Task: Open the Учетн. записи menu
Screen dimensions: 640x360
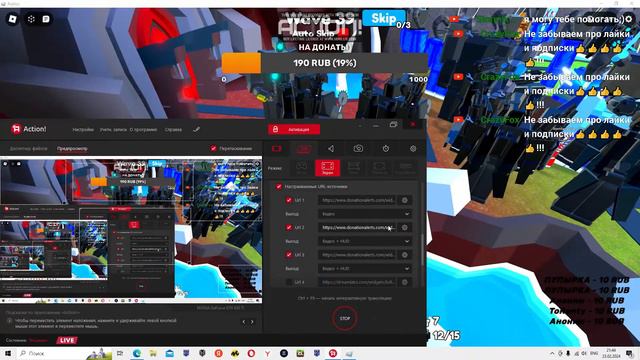Action: click(x=113, y=129)
